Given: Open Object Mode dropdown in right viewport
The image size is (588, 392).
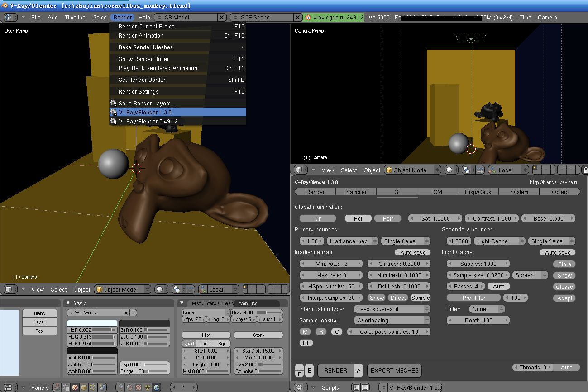Looking at the screenshot, I should [x=412, y=170].
